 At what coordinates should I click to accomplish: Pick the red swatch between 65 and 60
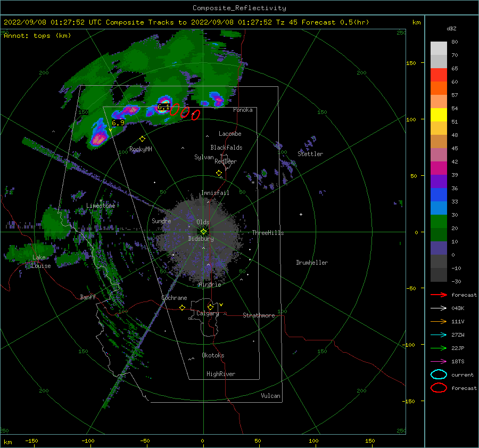(x=439, y=75)
